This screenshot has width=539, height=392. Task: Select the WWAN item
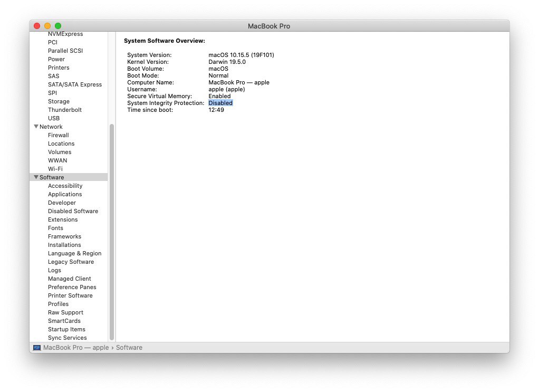pyautogui.click(x=57, y=160)
